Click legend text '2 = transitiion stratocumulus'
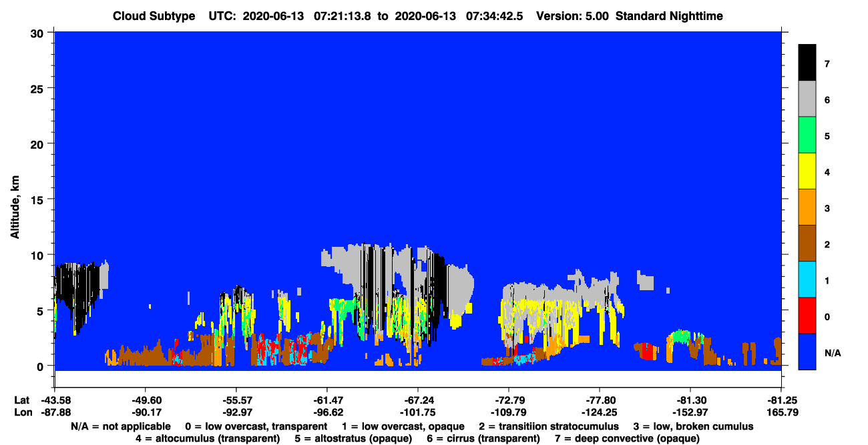The width and height of the screenshot is (868, 445). (549, 426)
